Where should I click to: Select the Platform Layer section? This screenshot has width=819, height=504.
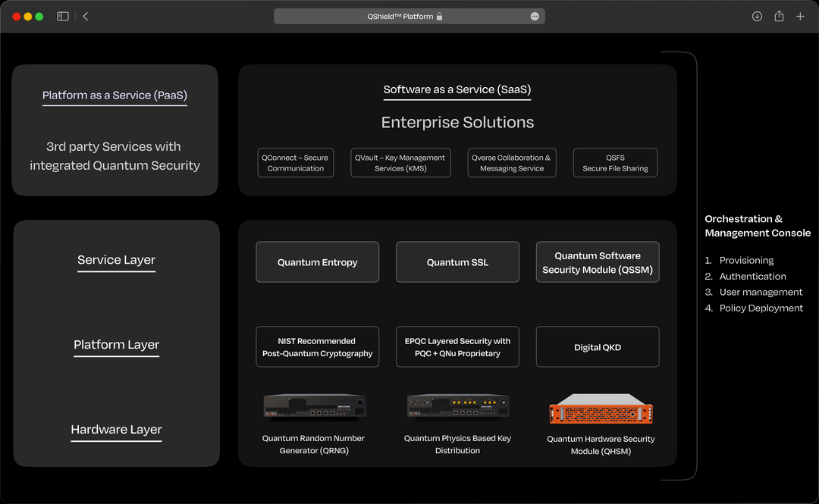point(115,345)
